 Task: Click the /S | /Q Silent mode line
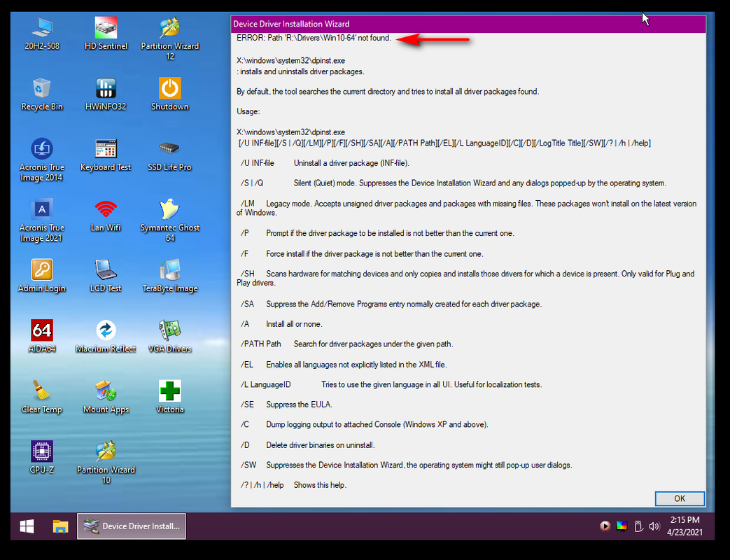[453, 183]
